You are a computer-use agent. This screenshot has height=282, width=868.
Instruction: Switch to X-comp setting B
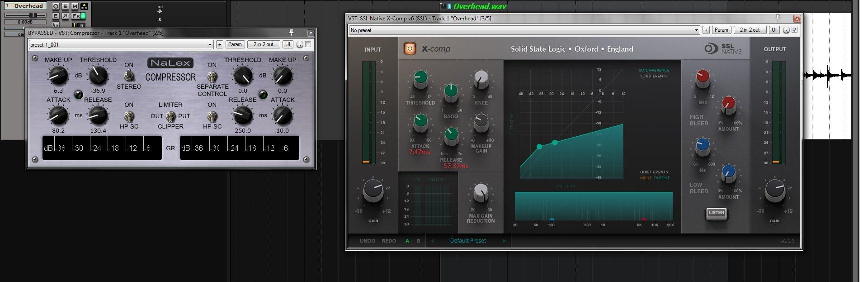[x=418, y=241]
